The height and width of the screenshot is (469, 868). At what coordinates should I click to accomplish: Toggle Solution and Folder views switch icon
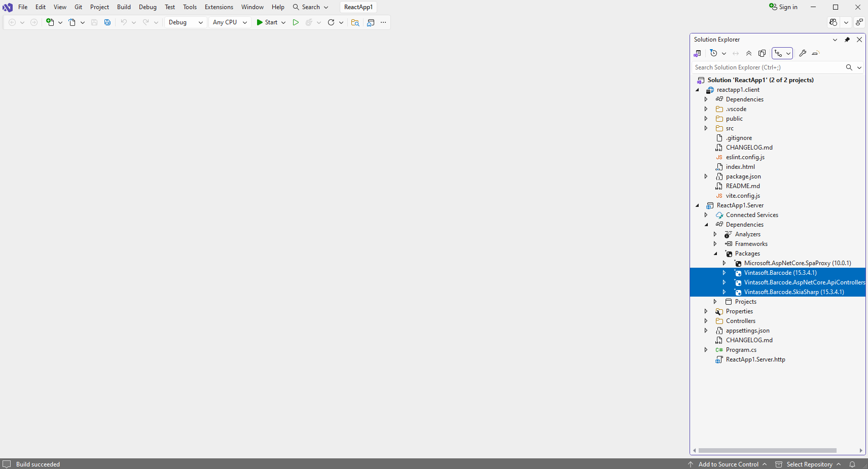pos(698,53)
